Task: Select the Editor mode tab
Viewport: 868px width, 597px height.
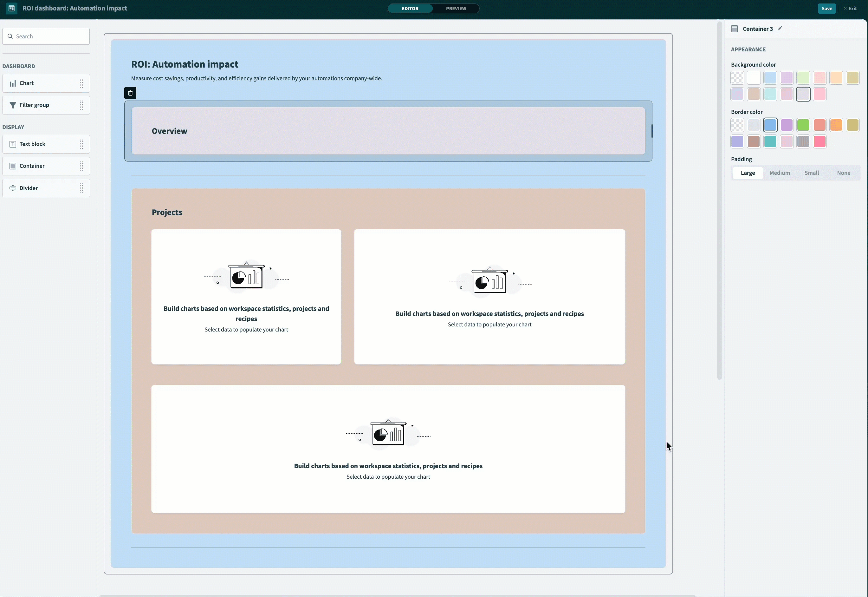Action: pyautogui.click(x=410, y=8)
